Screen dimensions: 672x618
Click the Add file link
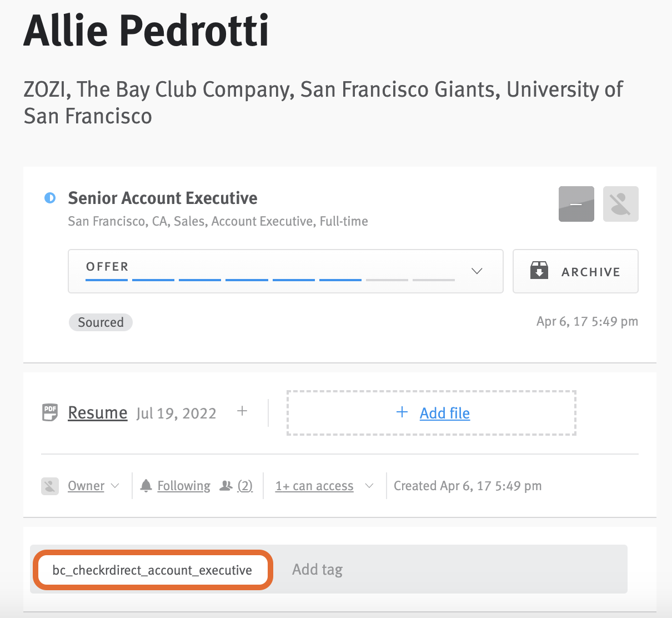[444, 412]
